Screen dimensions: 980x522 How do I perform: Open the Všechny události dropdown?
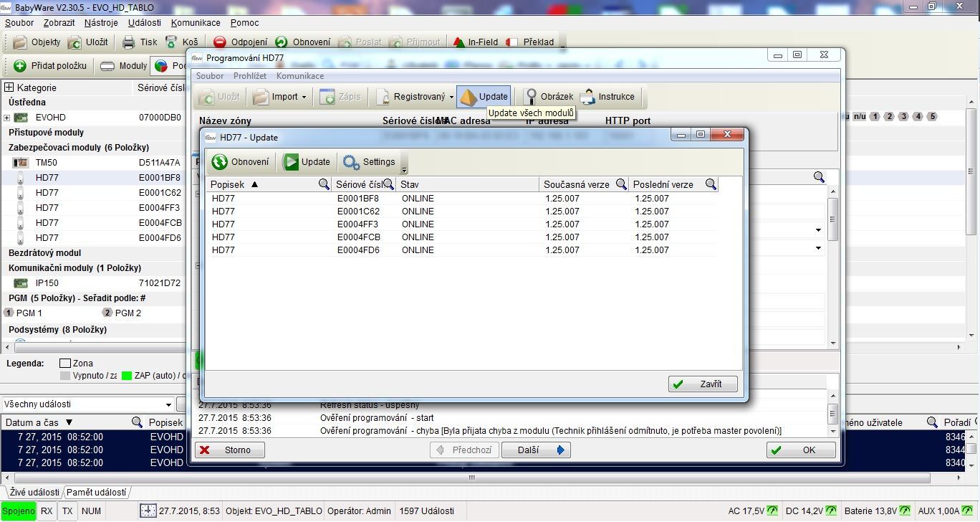click(x=169, y=404)
